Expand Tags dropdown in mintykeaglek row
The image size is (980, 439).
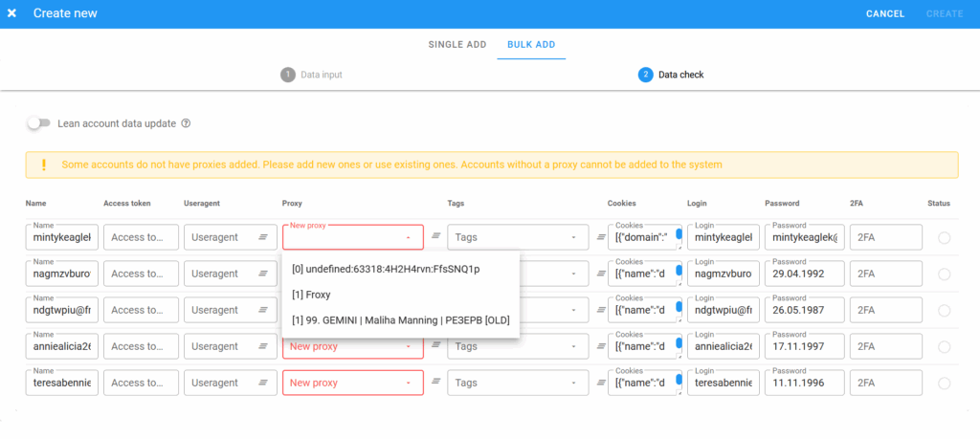(518, 237)
